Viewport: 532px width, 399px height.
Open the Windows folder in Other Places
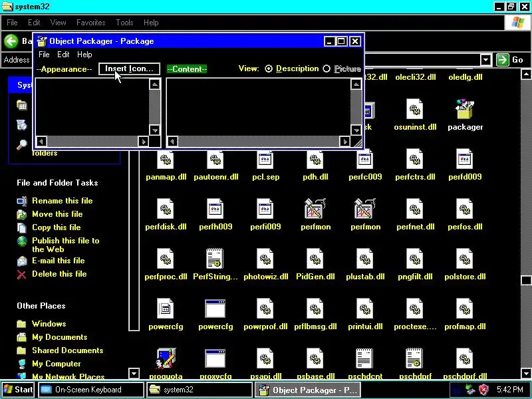click(49, 324)
